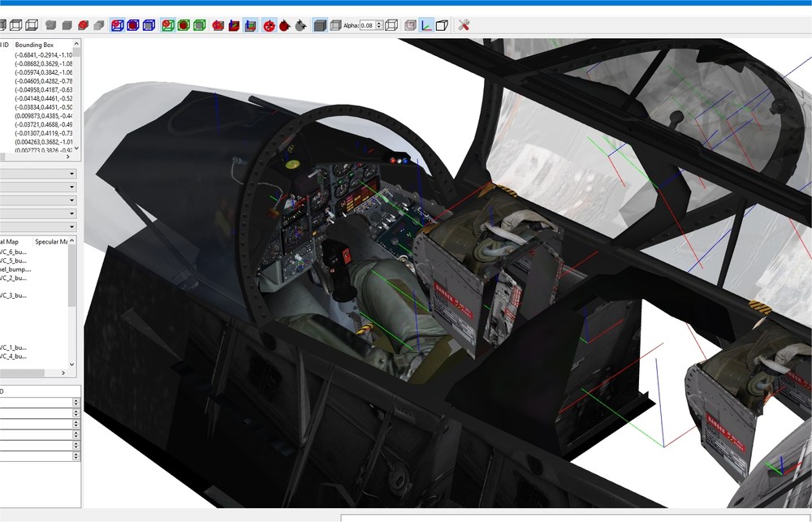Click inside the Alpha value field
The image size is (812, 522).
[x=367, y=25]
